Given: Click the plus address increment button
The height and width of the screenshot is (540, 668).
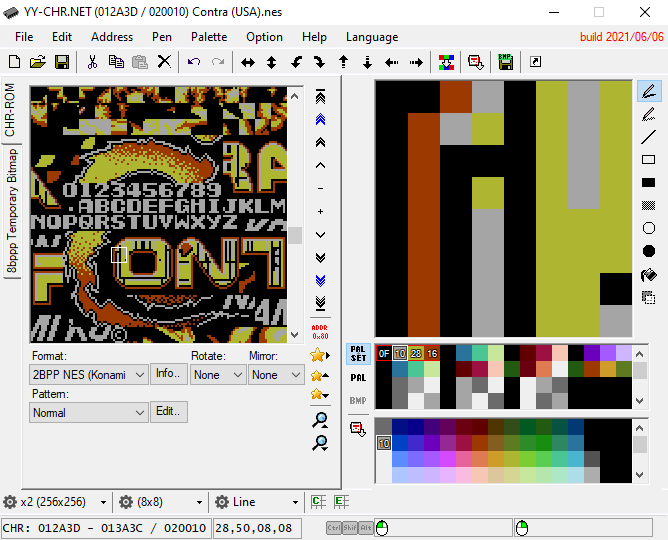Looking at the screenshot, I should pos(320,212).
